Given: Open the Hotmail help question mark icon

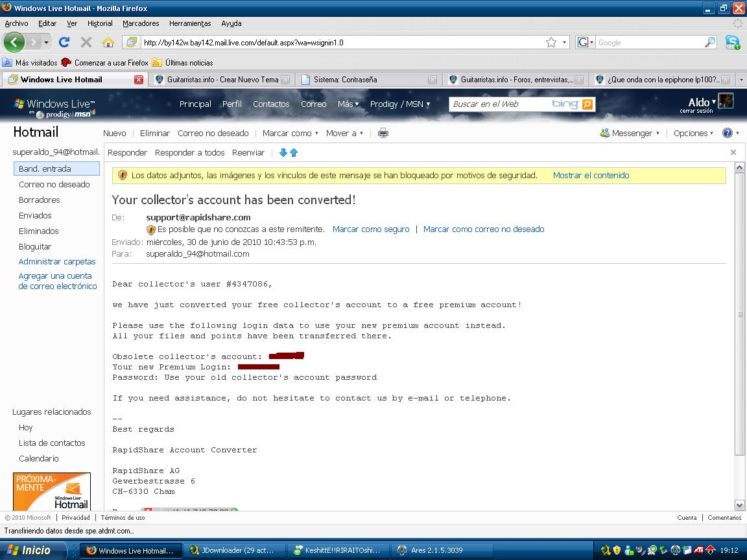Looking at the screenshot, I should (728, 133).
